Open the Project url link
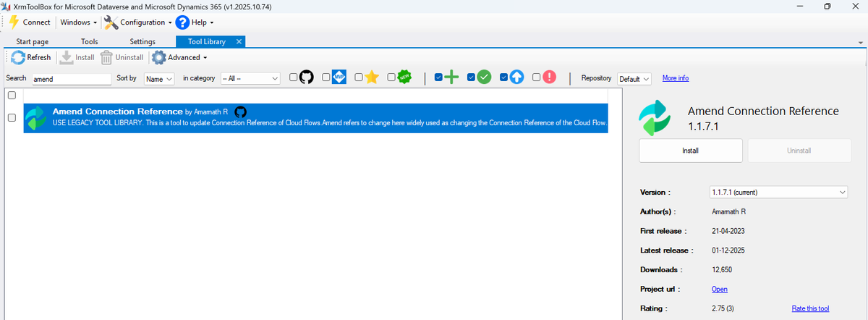Viewport: 868px width, 320px height. (x=720, y=289)
